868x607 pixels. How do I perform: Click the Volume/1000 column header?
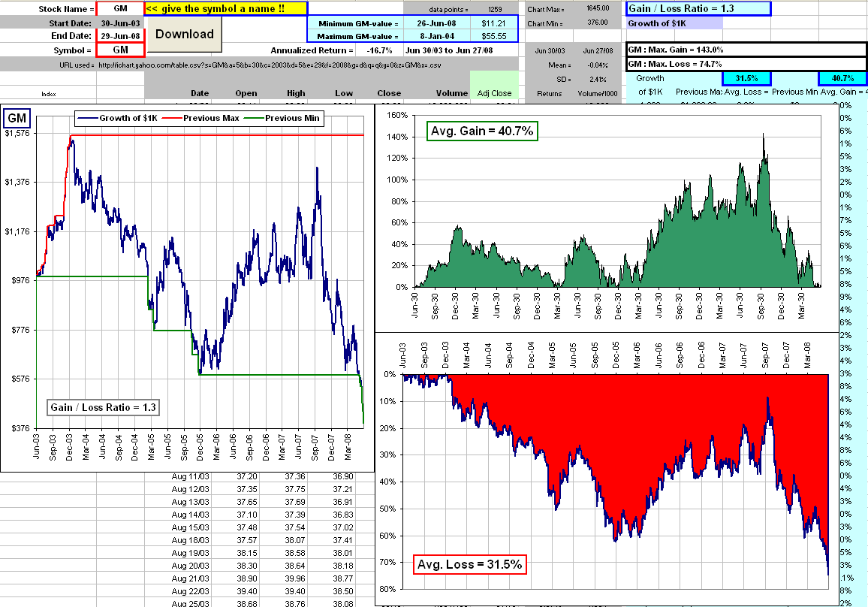[x=597, y=94]
